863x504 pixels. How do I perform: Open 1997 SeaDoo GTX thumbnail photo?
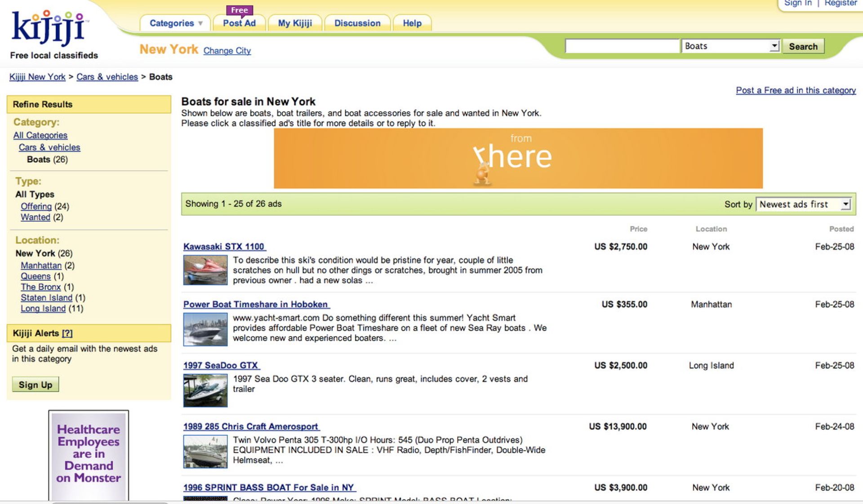point(205,390)
